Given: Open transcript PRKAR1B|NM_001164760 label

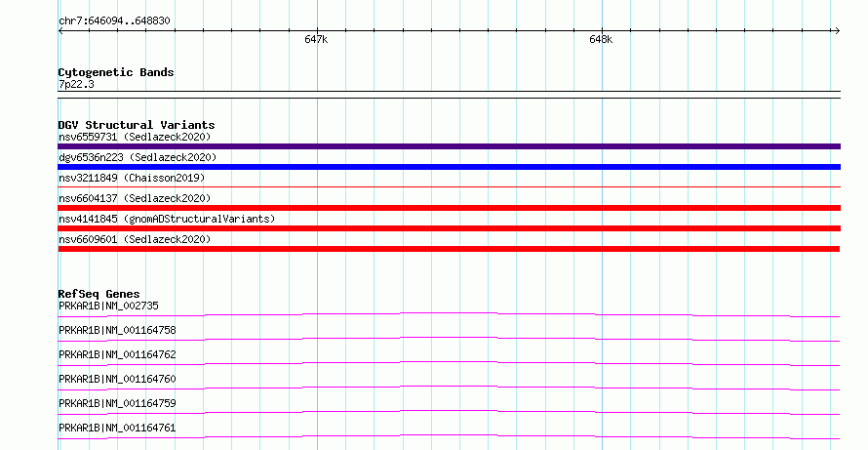Looking at the screenshot, I should [x=117, y=379].
